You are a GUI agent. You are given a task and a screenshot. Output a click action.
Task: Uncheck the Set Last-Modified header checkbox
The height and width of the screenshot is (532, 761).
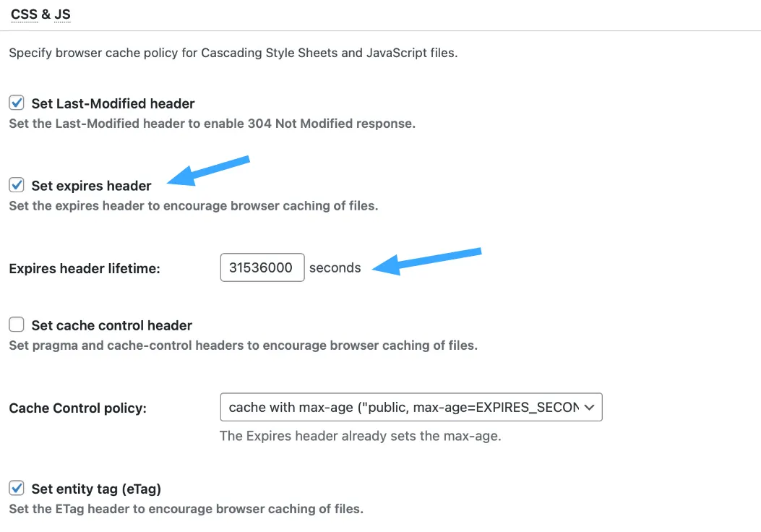pyautogui.click(x=17, y=103)
